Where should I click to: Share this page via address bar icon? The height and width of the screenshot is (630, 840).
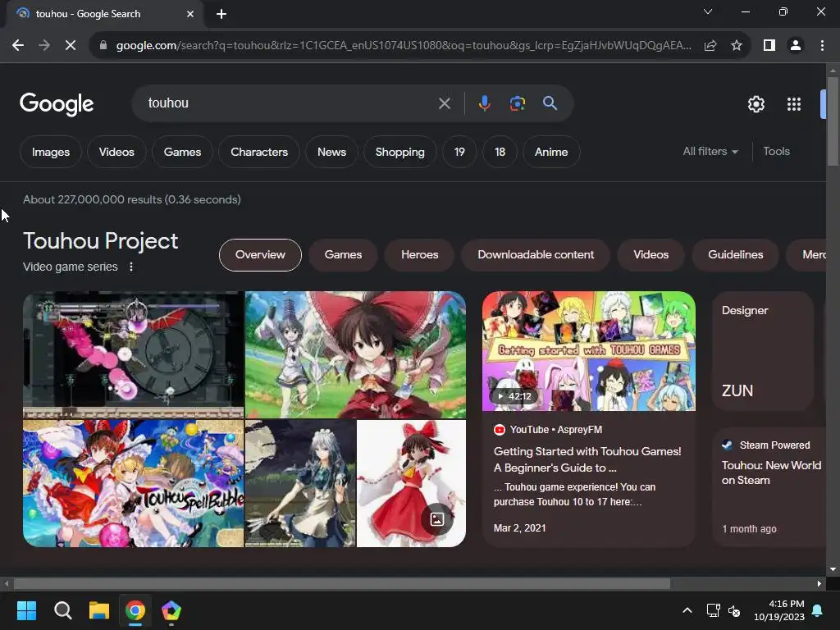[x=710, y=46]
